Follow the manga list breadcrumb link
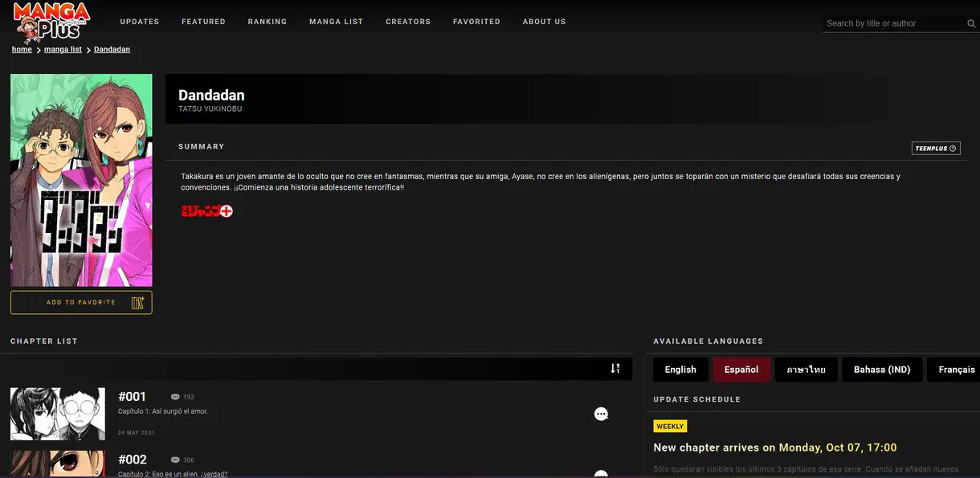The height and width of the screenshot is (478, 980). [63, 50]
